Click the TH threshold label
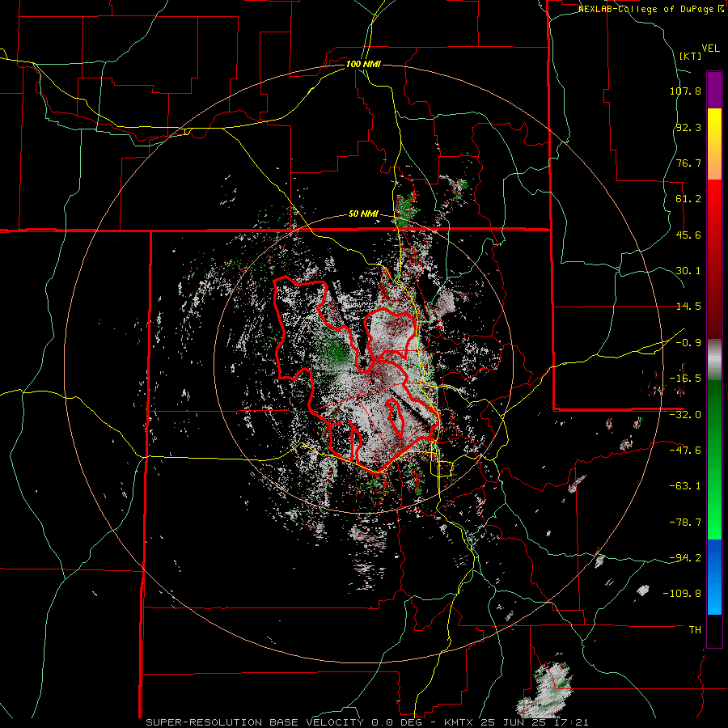The height and width of the screenshot is (728, 728). (x=695, y=630)
